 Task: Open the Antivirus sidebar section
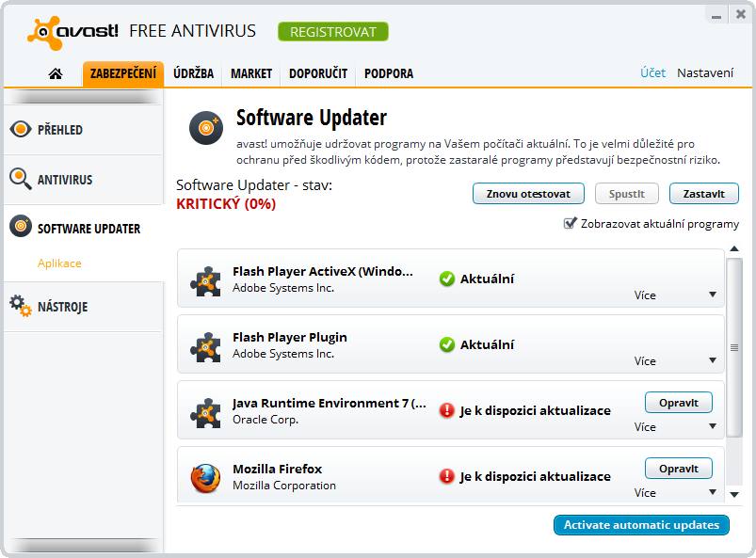[x=83, y=179]
